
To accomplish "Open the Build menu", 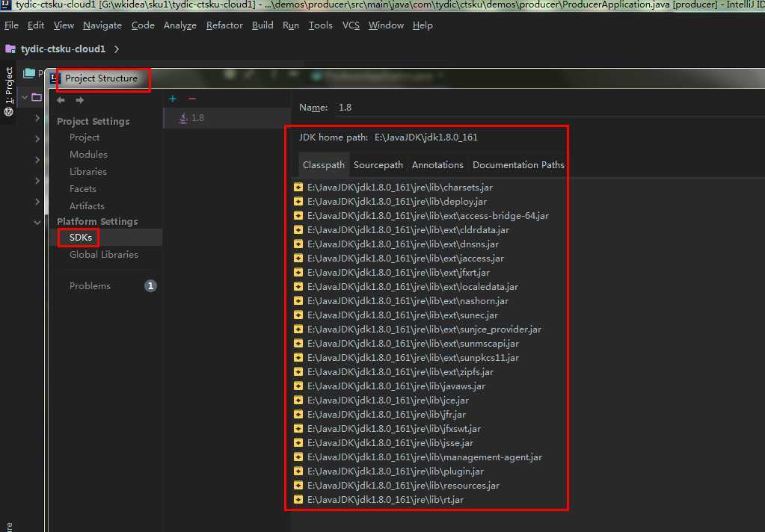I will point(262,25).
